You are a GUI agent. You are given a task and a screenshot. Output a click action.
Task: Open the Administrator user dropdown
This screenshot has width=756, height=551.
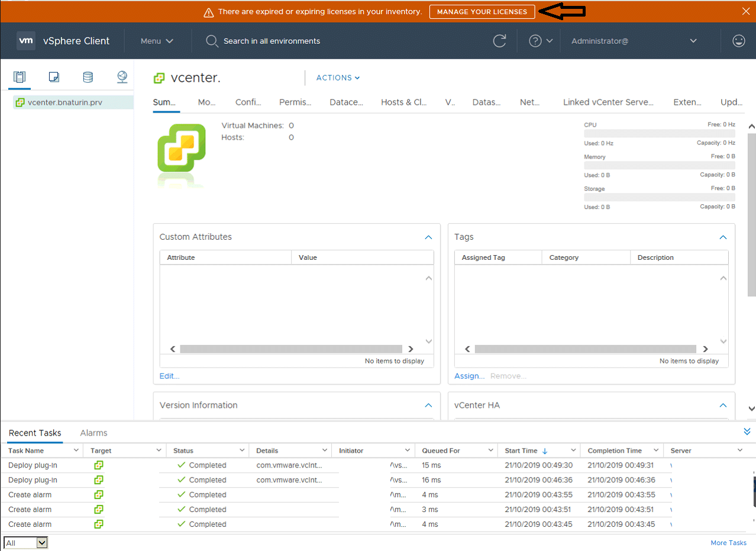coord(634,41)
